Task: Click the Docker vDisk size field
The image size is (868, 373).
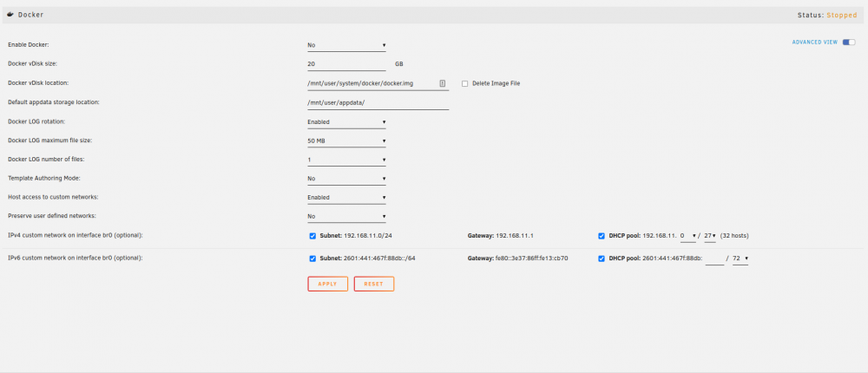Action: 346,64
